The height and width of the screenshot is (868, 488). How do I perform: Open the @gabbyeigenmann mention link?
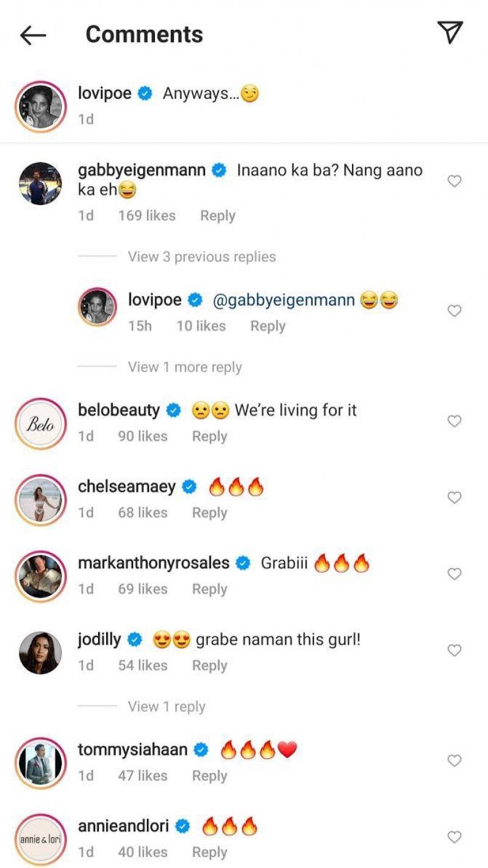tap(283, 300)
